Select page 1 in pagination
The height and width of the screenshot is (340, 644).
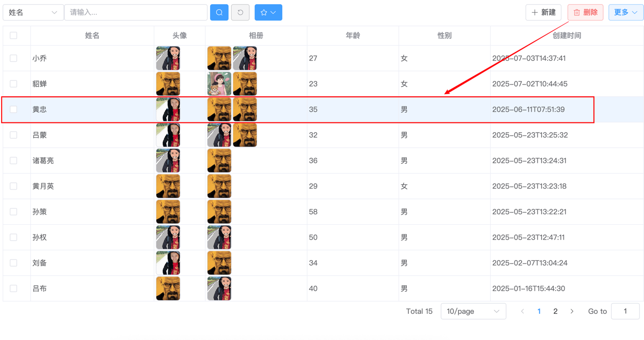pyautogui.click(x=539, y=311)
